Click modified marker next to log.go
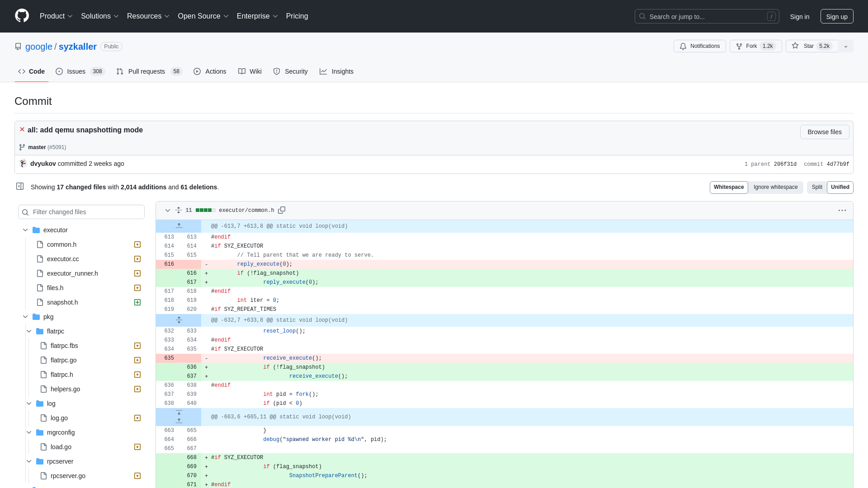The height and width of the screenshot is (488, 868). (137, 418)
